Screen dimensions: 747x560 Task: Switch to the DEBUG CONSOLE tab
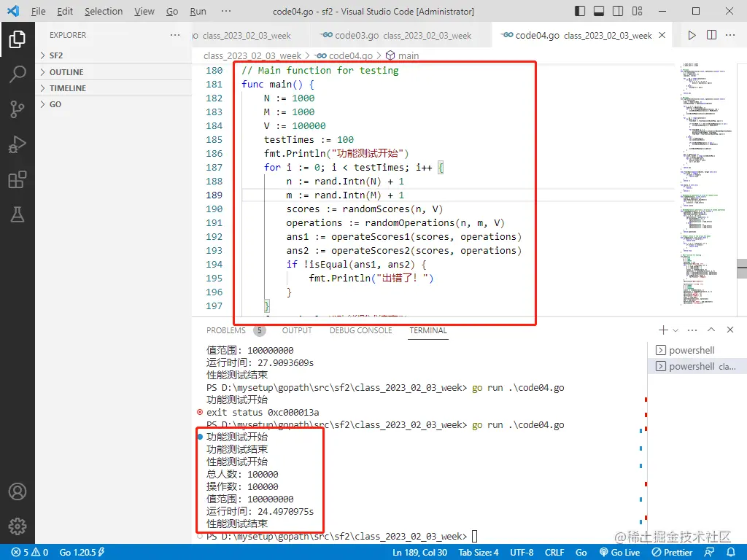pos(360,330)
